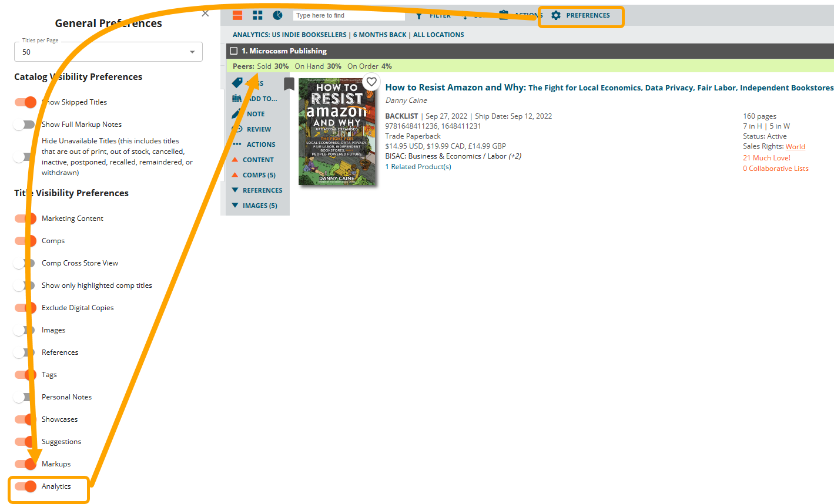
Task: Toggle Exclude Digital Copies switch
Action: tap(25, 308)
